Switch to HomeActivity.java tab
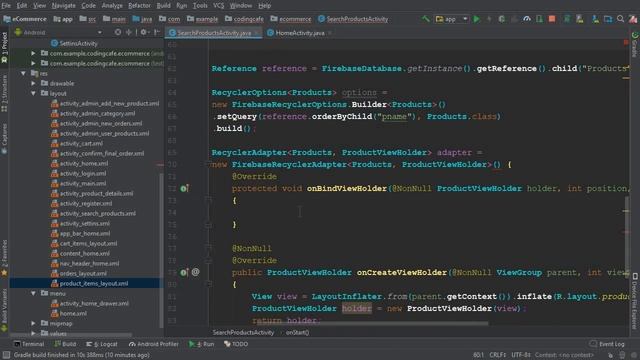 [x=300, y=33]
